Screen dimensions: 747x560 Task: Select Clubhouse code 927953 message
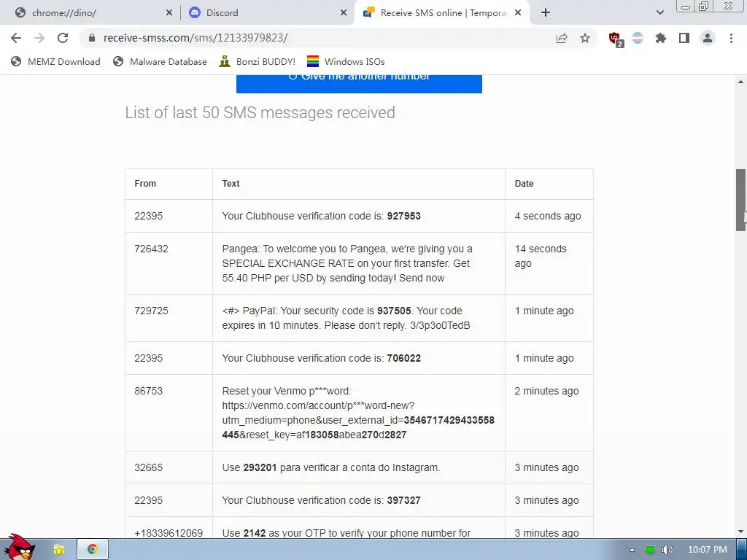point(322,216)
